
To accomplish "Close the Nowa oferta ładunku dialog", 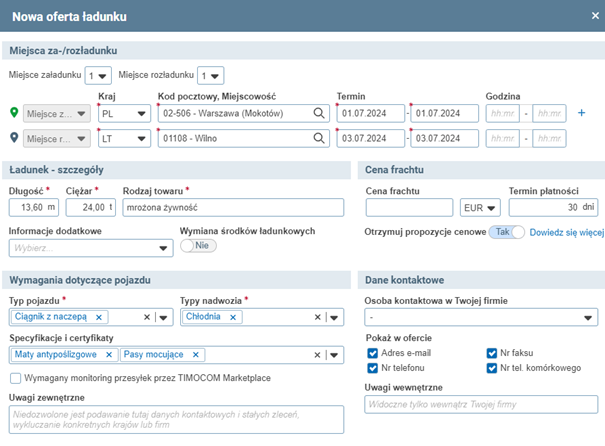I will point(595,16).
